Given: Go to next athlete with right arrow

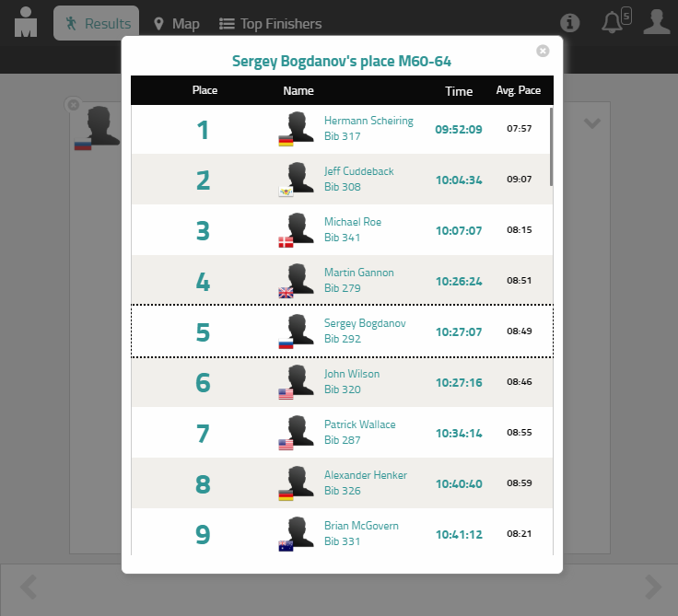Looking at the screenshot, I should 652,587.
